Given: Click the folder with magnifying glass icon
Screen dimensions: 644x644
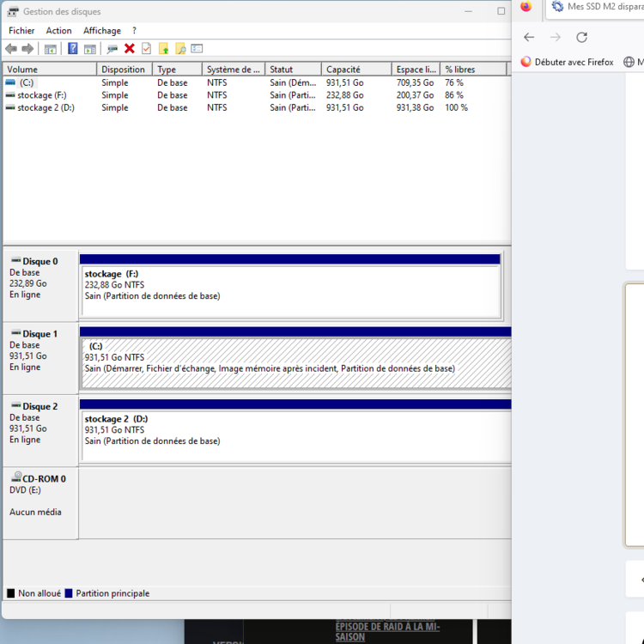Looking at the screenshot, I should click(180, 49).
